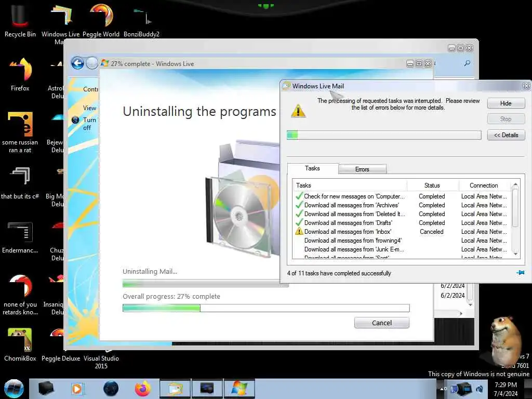Select 'Download all messages from Junk E-m...' row
This screenshot has height=399, width=532.
pyautogui.click(x=402, y=249)
